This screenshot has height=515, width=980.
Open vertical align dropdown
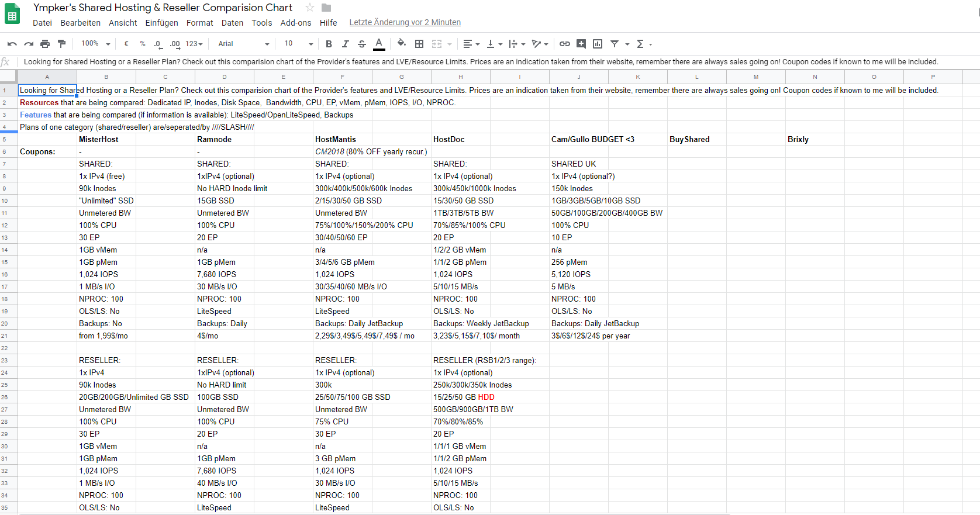494,44
